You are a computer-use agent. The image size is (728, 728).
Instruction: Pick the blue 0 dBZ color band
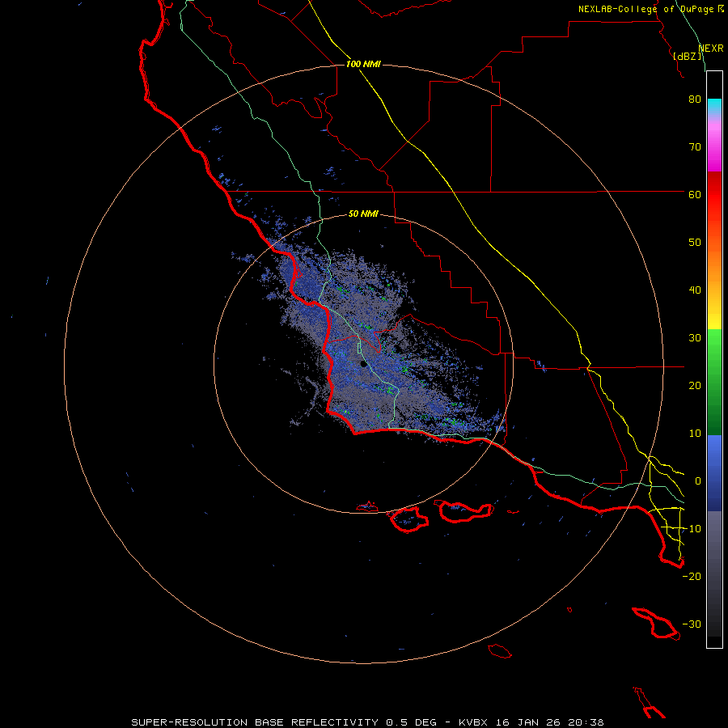coord(714,481)
